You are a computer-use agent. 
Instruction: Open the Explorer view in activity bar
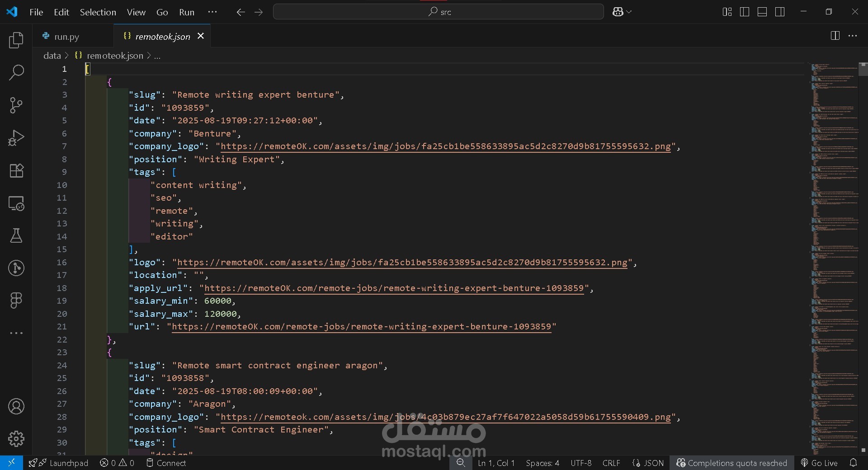pos(16,40)
